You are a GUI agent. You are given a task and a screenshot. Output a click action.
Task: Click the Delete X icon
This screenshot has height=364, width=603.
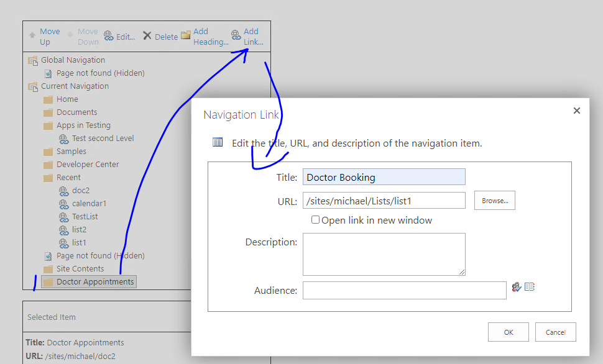[147, 36]
